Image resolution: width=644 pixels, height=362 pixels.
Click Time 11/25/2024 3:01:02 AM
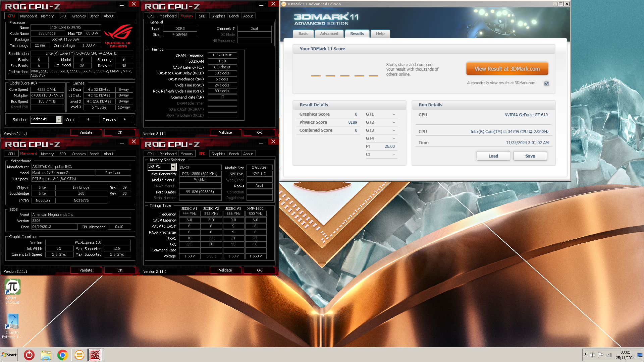(527, 142)
